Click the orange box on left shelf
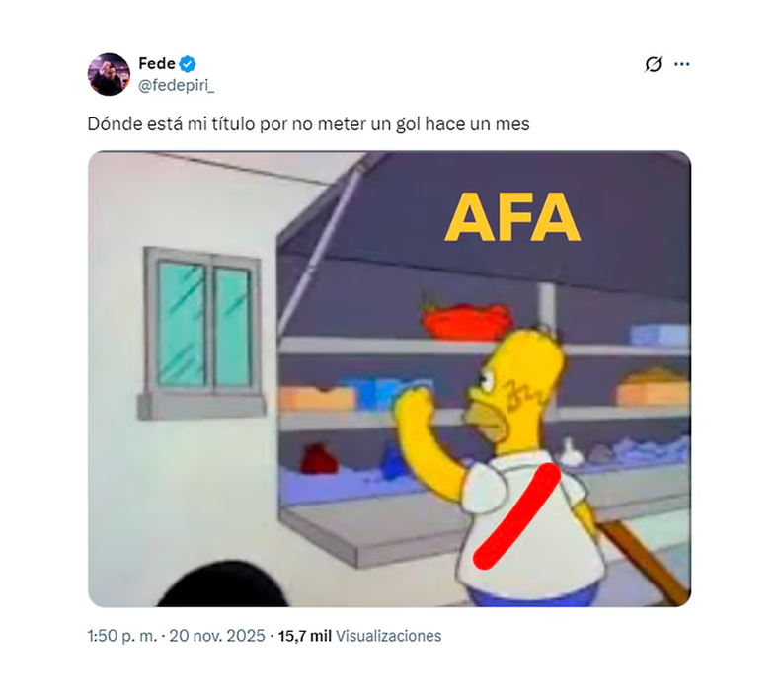This screenshot has width=780, height=700. (317, 399)
